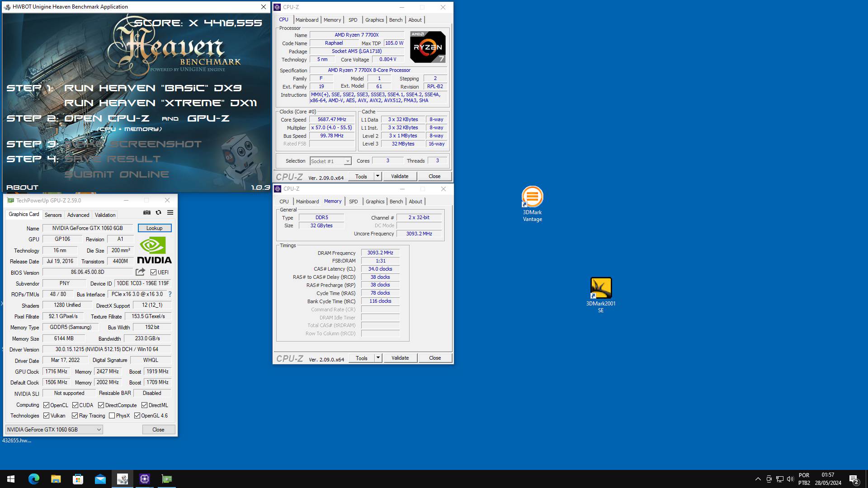The image size is (868, 488).
Task: Click RUN HEAVEN "XTREME" DX11
Action: (x=160, y=103)
